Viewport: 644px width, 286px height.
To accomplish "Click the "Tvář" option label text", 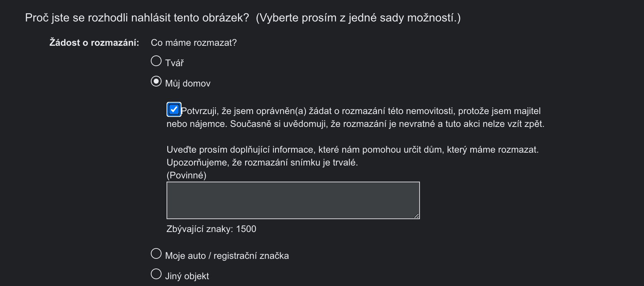I will [174, 63].
